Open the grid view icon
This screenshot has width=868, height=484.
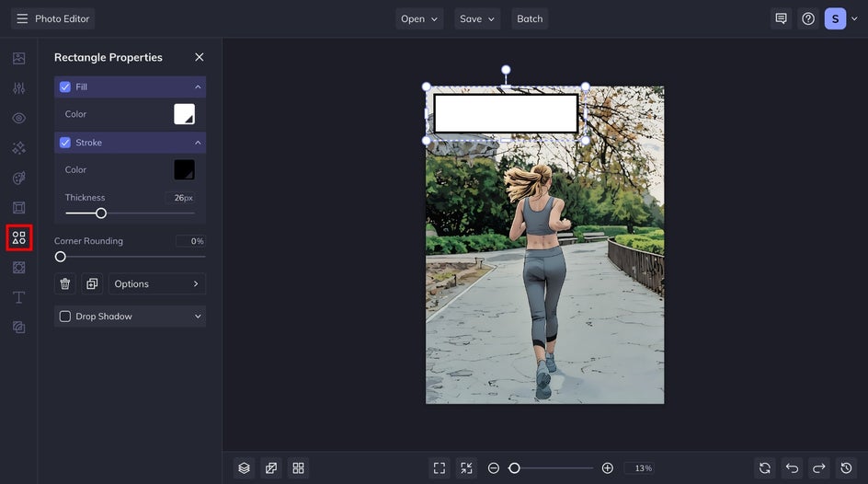click(298, 468)
